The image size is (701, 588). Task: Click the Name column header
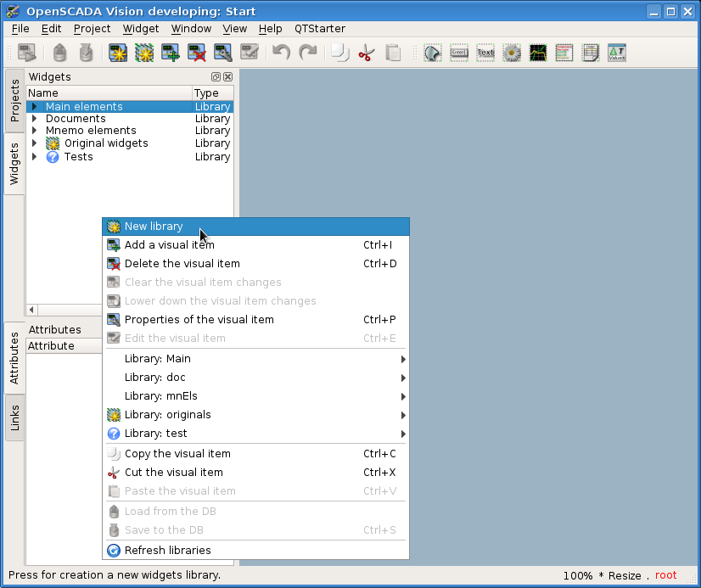pos(109,93)
